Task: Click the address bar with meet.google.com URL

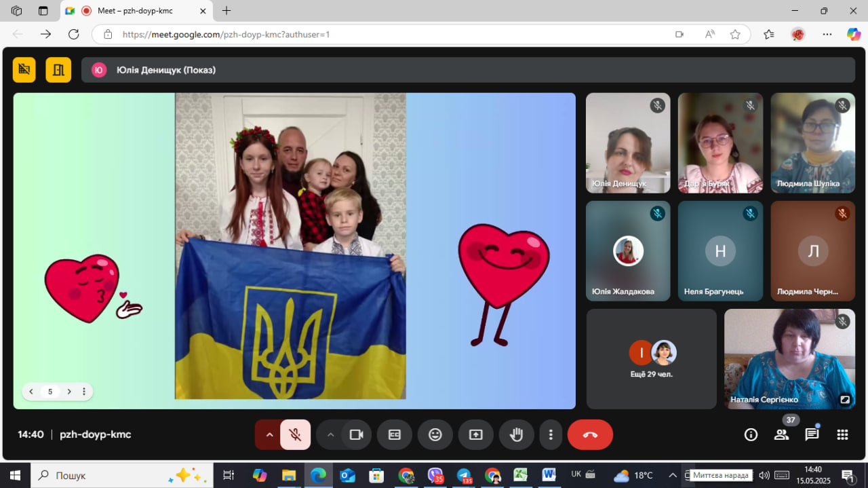Action: pos(420,34)
